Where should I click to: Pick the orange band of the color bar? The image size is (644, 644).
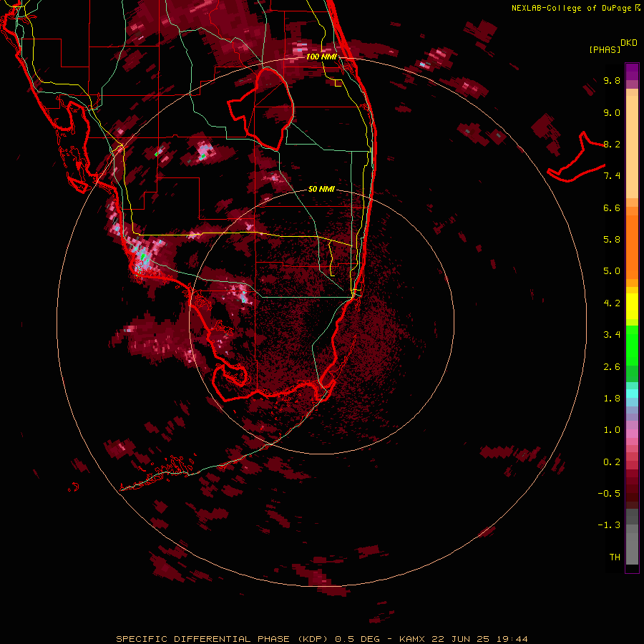coord(632,246)
